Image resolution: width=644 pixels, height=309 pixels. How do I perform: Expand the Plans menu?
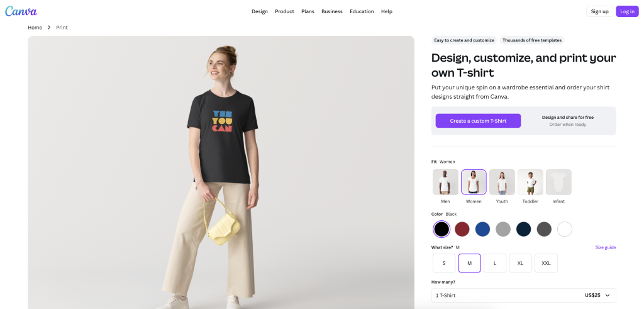tap(308, 11)
